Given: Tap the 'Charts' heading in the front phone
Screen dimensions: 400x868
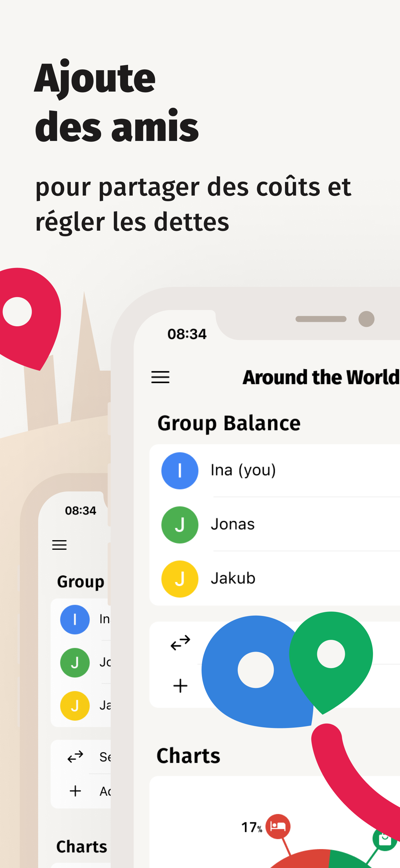Looking at the screenshot, I should pos(189,755).
